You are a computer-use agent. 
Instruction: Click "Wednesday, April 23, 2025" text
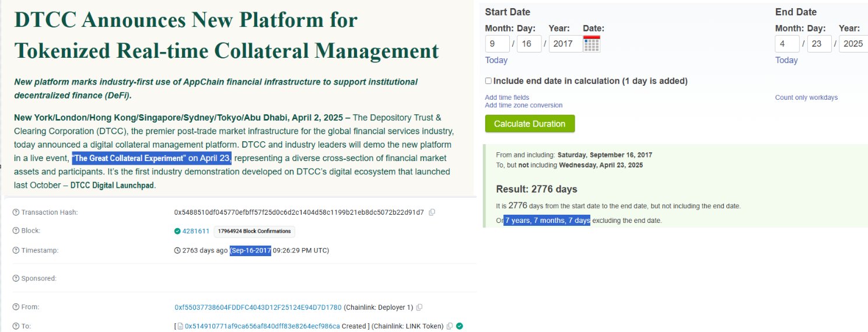tap(601, 165)
